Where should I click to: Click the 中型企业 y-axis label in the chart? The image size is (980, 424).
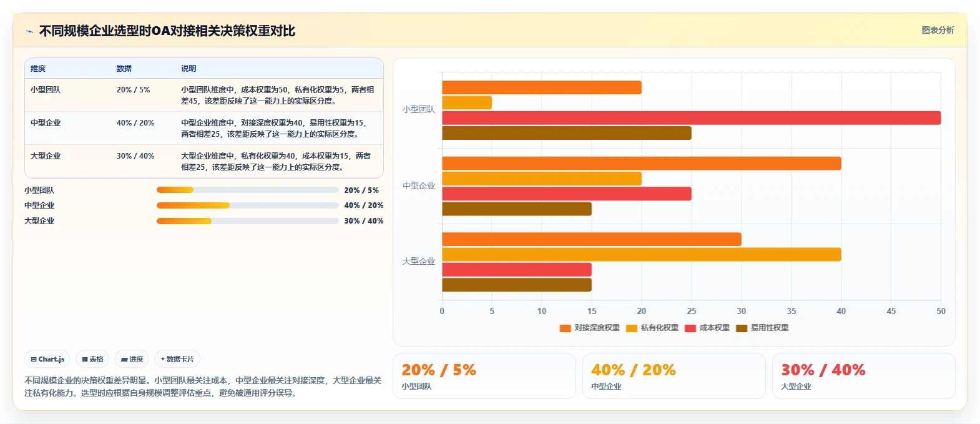coord(419,186)
